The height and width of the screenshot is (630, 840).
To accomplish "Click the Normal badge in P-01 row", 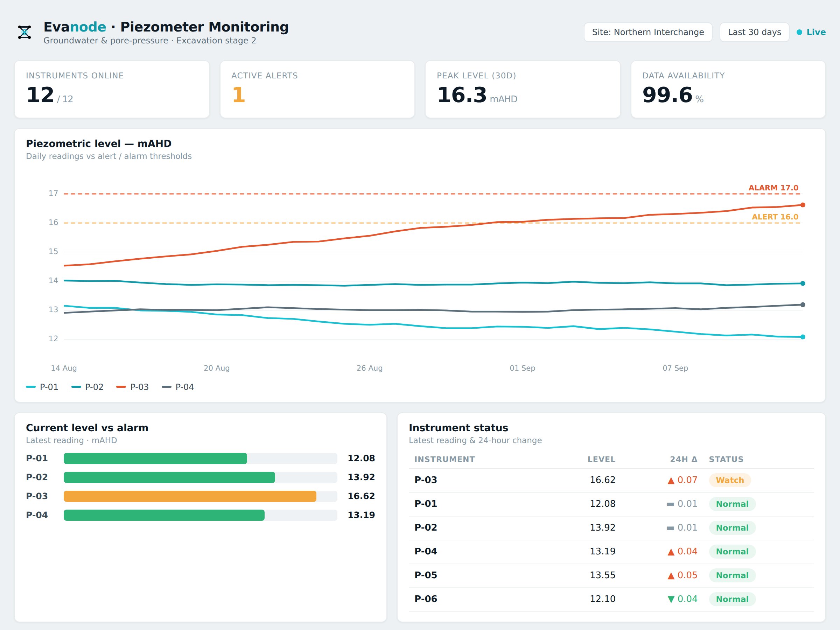I will [x=732, y=504].
